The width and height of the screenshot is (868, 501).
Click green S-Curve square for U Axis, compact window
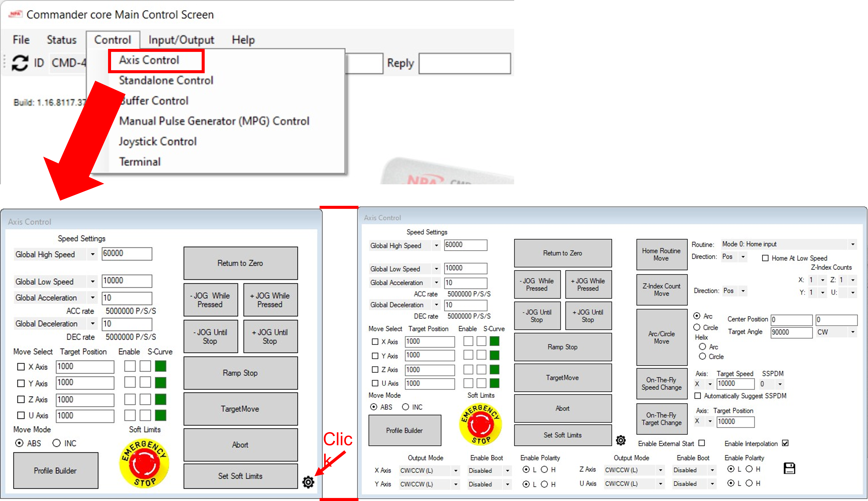(161, 415)
